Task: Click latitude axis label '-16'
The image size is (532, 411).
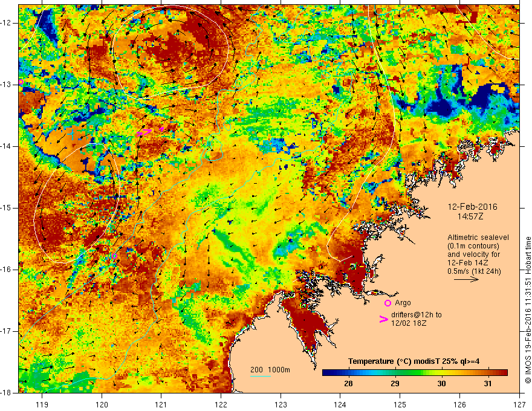Action: point(6,270)
